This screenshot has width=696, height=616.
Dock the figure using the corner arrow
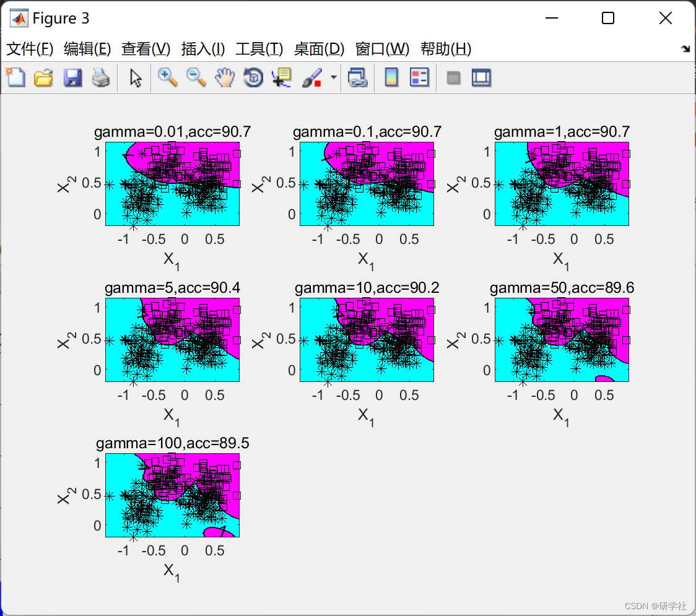tap(686, 49)
